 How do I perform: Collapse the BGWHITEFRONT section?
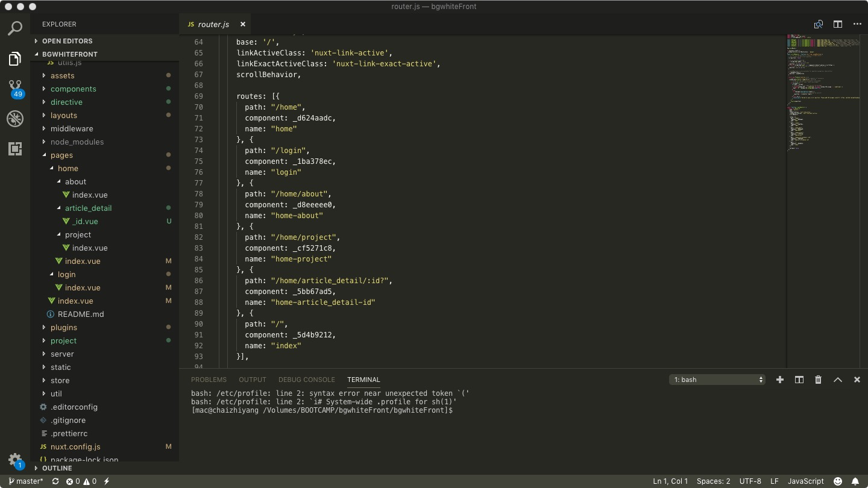pos(105,54)
